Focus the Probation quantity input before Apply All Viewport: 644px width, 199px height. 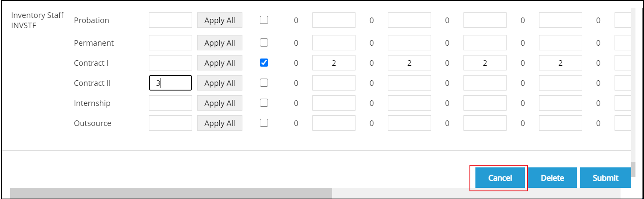[x=170, y=20]
